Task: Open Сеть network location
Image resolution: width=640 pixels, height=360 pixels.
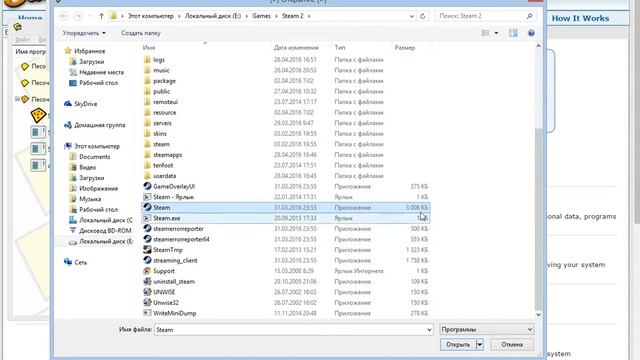Action: coord(76,262)
